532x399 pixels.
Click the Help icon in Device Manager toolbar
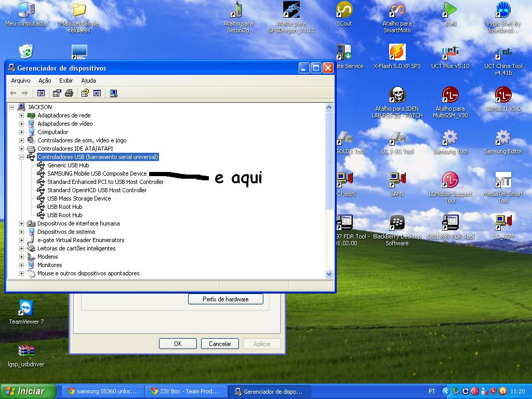click(x=85, y=93)
